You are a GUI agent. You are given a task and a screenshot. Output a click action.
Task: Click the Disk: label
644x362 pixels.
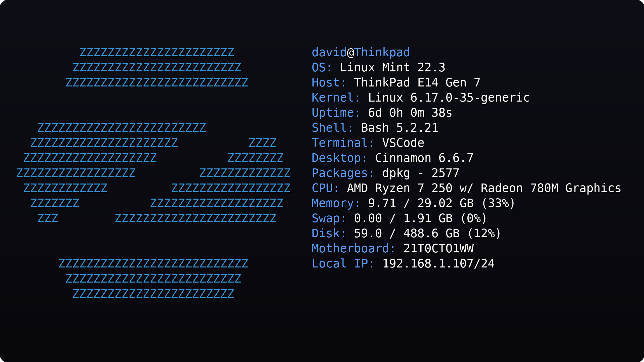click(329, 234)
